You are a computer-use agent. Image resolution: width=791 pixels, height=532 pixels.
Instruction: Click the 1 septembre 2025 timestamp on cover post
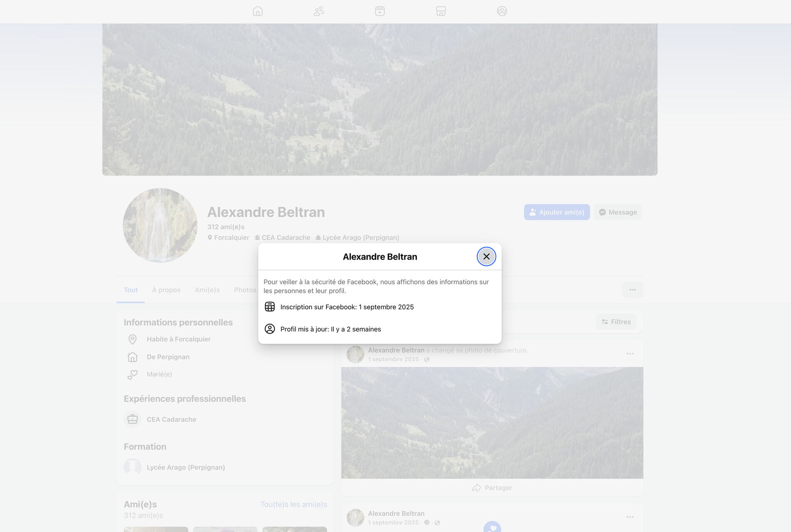[393, 359]
